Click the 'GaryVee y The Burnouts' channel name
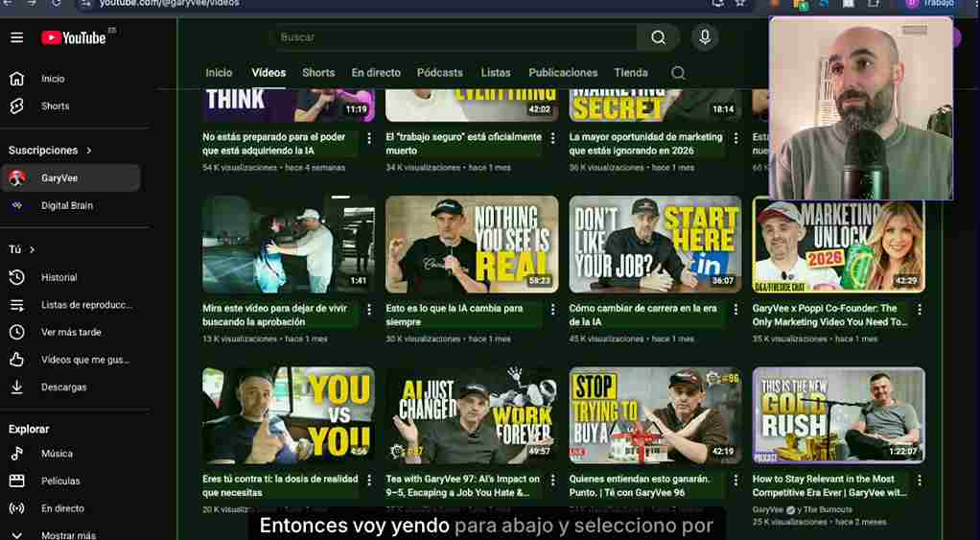This screenshot has height=540, width=980. click(x=802, y=510)
